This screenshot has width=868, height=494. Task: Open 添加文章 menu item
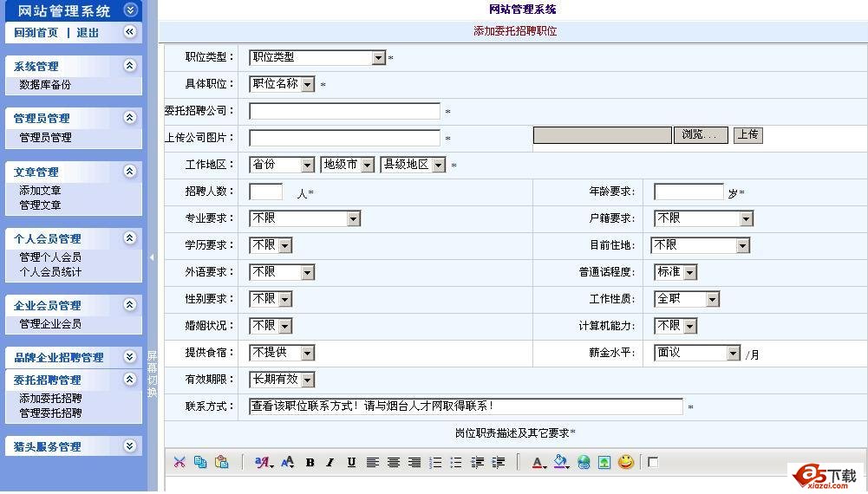pos(40,191)
